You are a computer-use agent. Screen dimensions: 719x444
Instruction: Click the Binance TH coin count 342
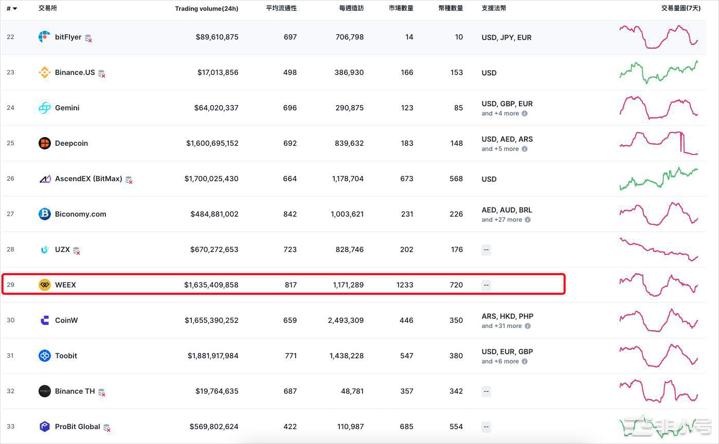[456, 391]
